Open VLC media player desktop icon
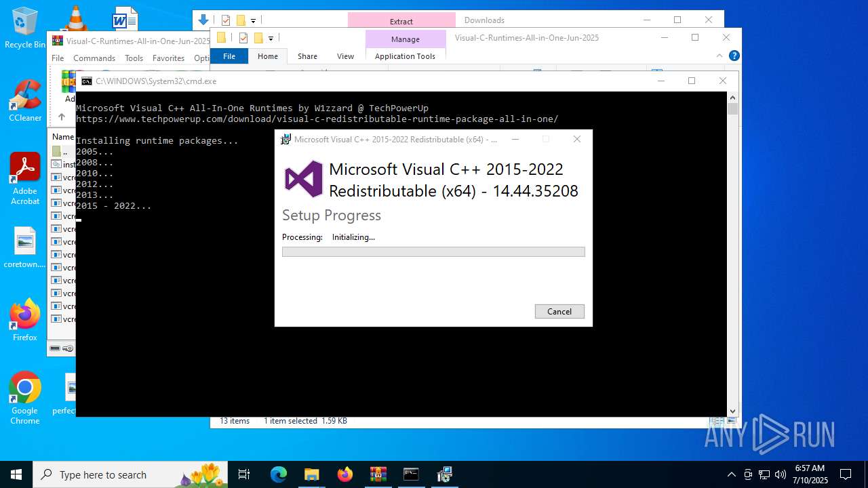The height and width of the screenshot is (488, 868). pyautogui.click(x=75, y=18)
